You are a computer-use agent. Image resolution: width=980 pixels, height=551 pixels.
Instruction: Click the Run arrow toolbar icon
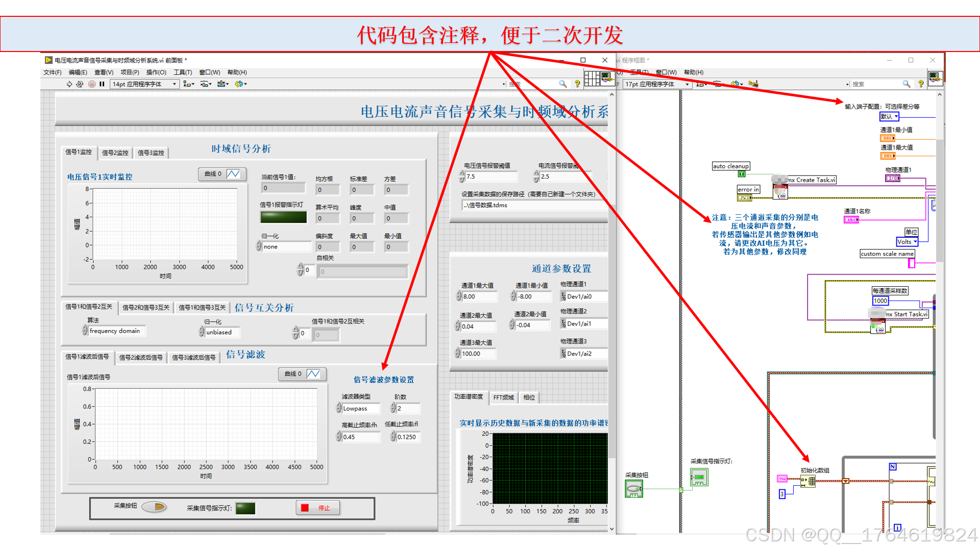tap(69, 84)
